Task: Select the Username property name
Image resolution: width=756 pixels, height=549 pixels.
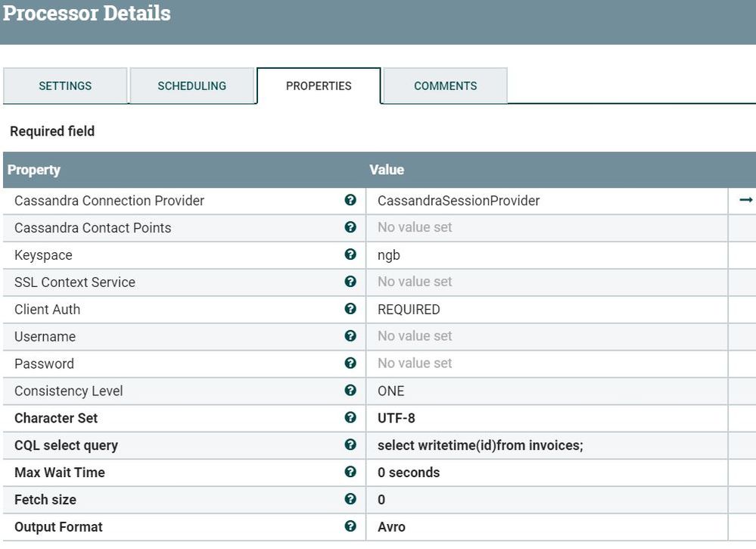Action: point(45,337)
